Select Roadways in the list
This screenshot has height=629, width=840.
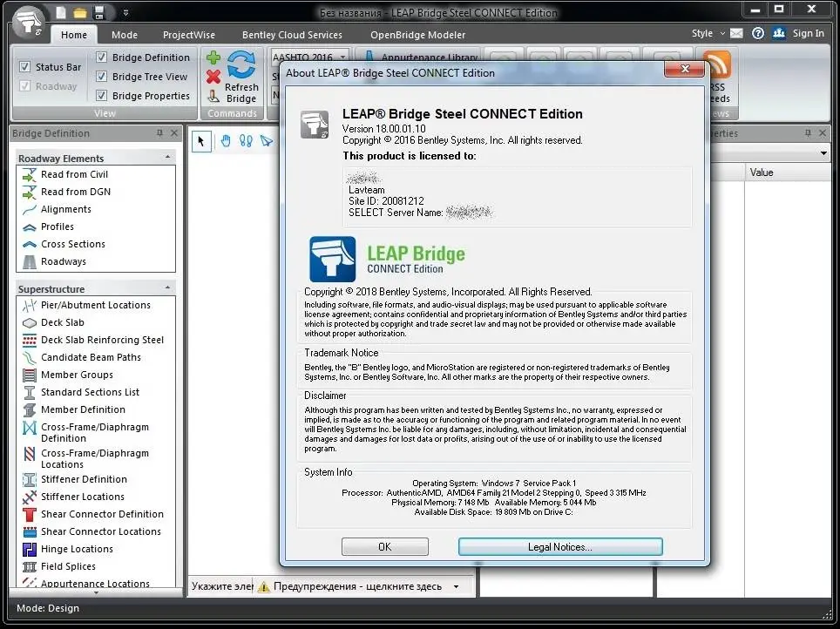(64, 262)
